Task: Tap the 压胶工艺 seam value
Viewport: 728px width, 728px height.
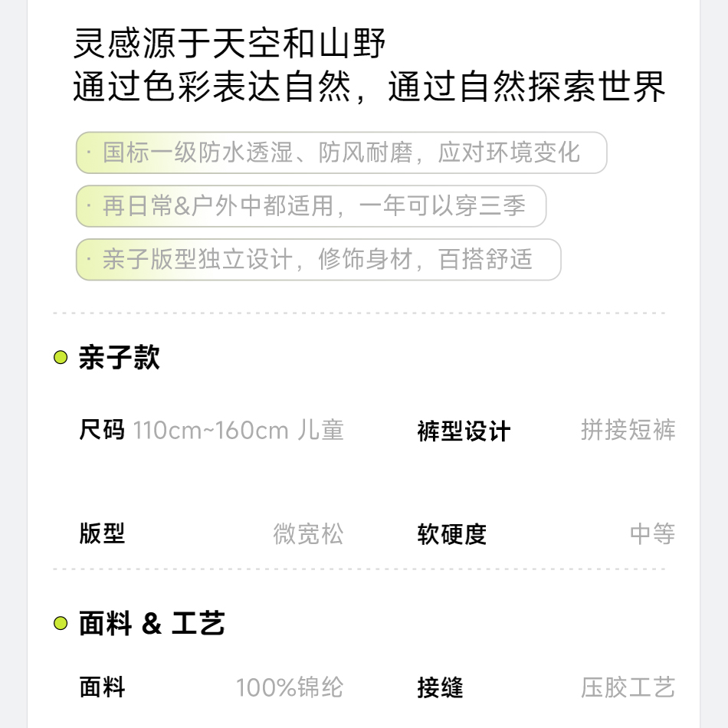Action: point(628,687)
